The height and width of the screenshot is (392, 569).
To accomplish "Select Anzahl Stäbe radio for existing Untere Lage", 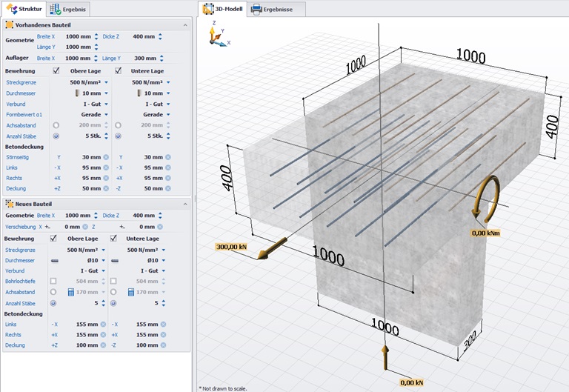I will [x=119, y=136].
